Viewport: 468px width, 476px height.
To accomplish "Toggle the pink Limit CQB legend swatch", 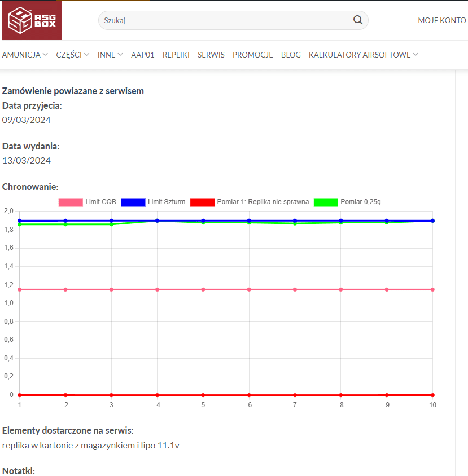I will tap(71, 202).
